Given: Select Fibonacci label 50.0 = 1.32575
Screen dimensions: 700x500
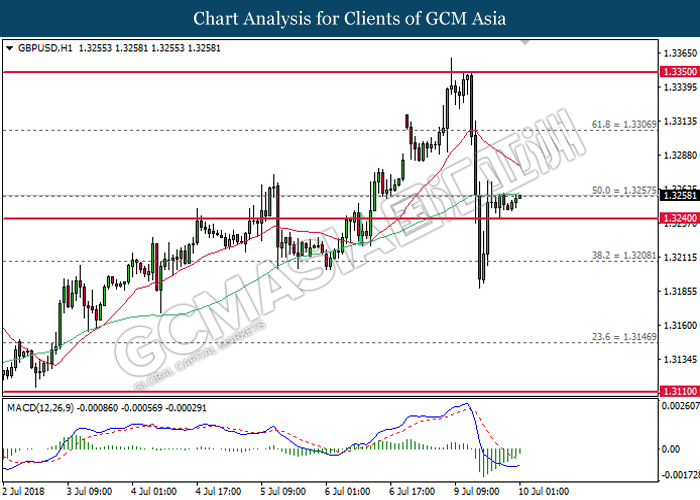Looking at the screenshot, I should [x=624, y=190].
